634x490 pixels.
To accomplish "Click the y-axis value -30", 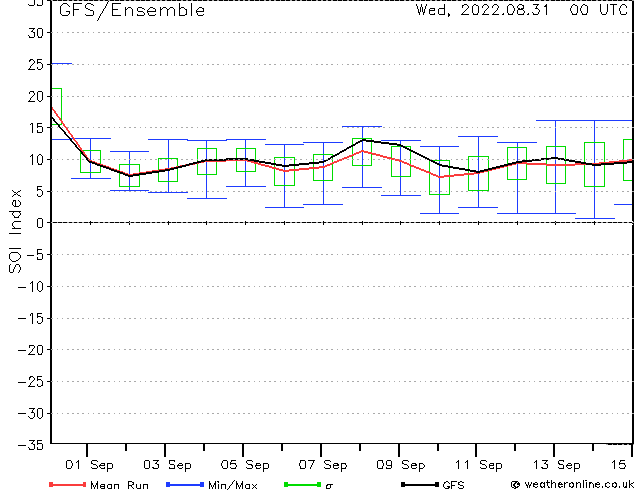I will (x=31, y=413).
